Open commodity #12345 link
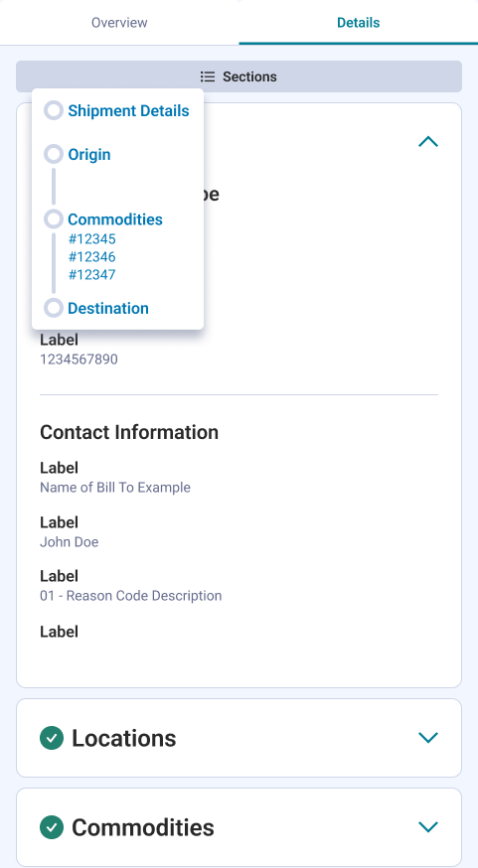Viewport: 478px width, 868px height. point(92,239)
